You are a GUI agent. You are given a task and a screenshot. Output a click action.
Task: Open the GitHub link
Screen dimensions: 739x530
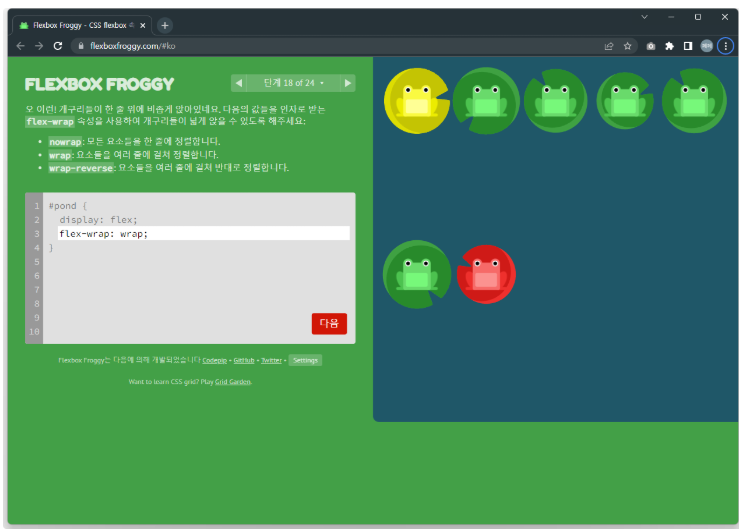coord(244,360)
